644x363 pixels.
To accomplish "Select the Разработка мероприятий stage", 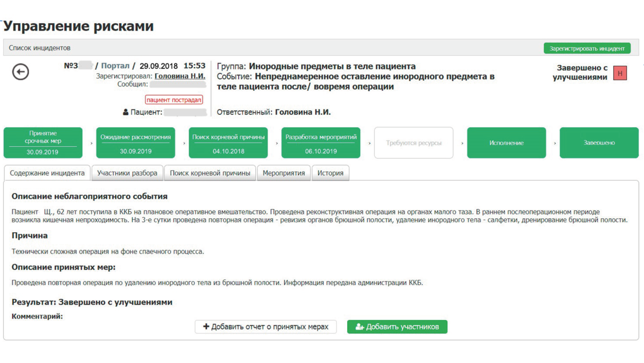I will coord(321,143).
